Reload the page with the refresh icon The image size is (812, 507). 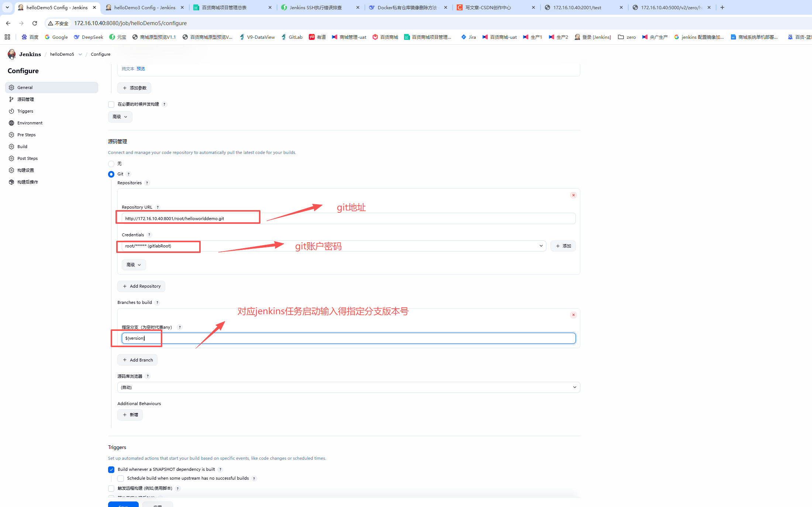[x=35, y=23]
